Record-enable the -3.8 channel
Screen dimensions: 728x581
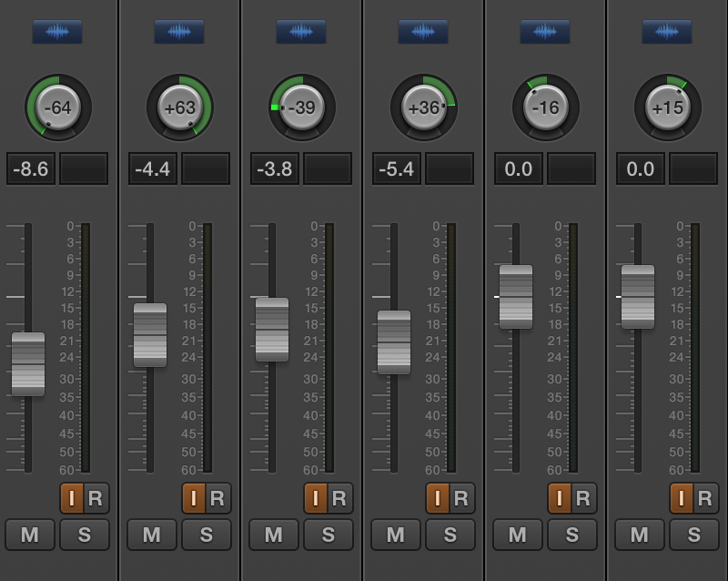click(x=340, y=498)
